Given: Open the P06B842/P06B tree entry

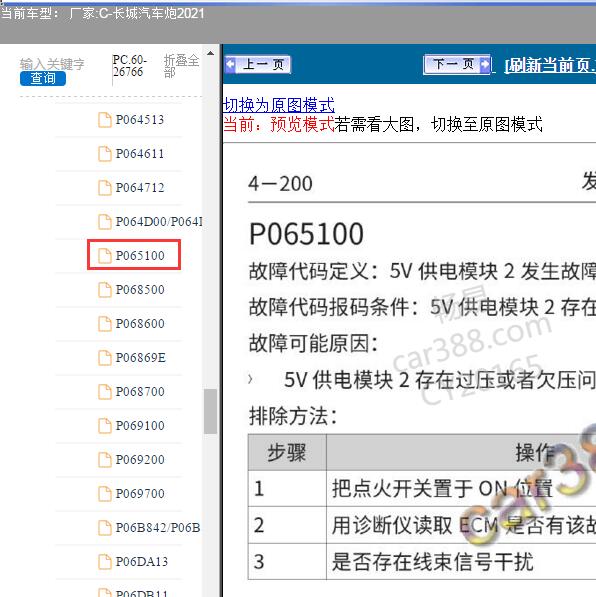Looking at the screenshot, I should coord(158,528).
